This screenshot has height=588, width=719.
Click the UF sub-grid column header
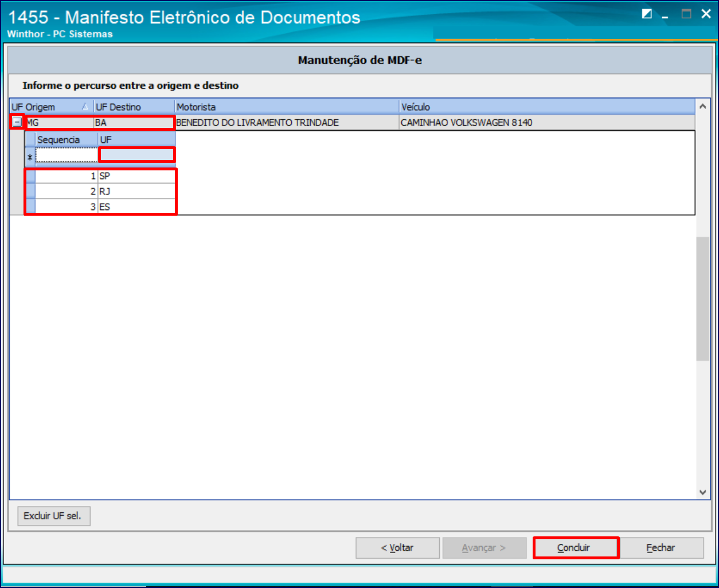click(136, 139)
